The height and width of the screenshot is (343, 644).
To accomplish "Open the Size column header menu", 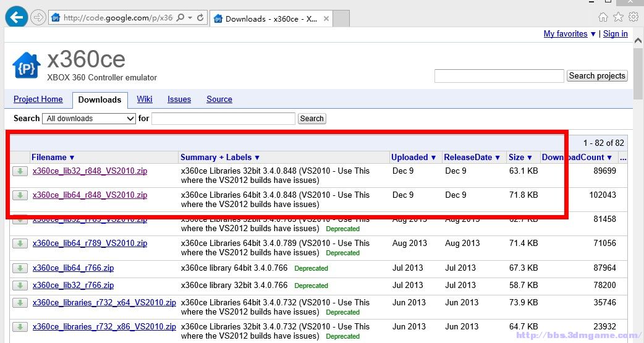I will (520, 158).
